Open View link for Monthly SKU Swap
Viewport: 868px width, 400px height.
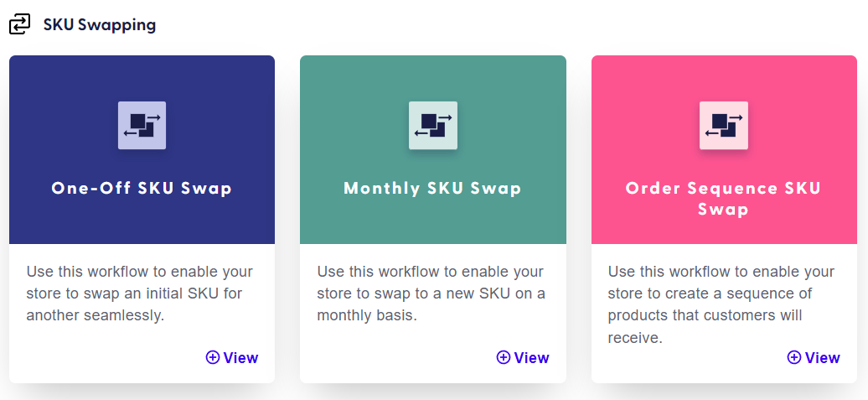(523, 357)
